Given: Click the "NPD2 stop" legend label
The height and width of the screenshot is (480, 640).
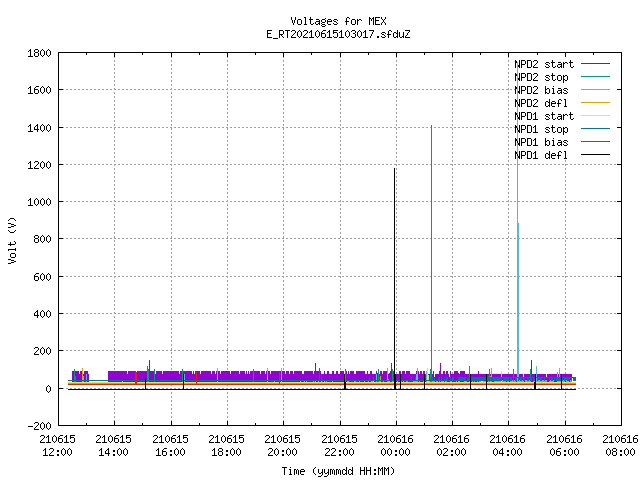Looking at the screenshot, I should point(541,77).
